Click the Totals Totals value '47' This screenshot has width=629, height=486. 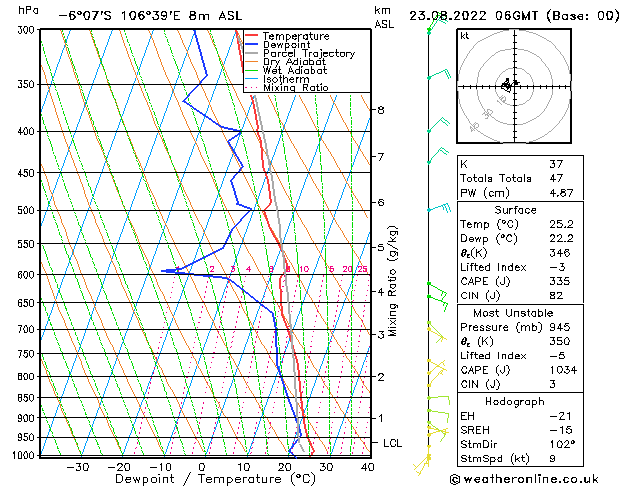[x=556, y=178]
